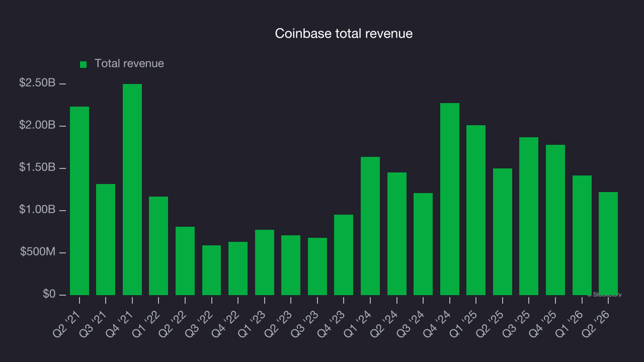Select the Q2 '21 revenue bar

tap(79, 201)
